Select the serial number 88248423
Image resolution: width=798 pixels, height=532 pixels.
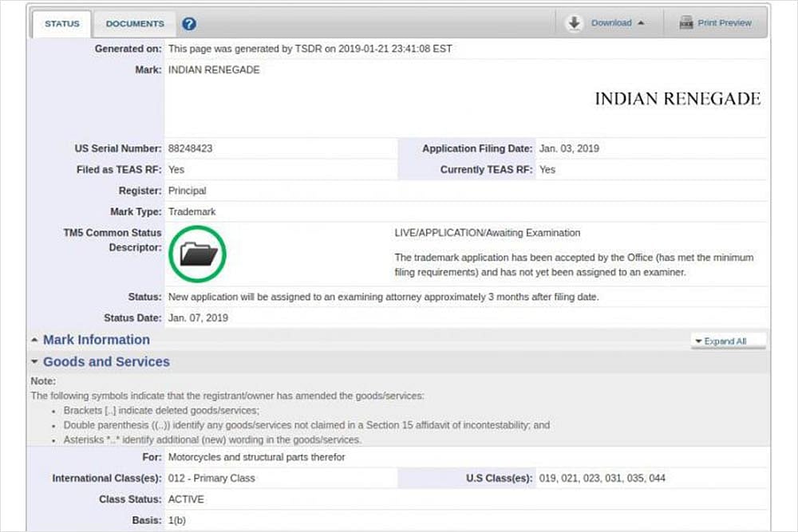click(191, 148)
